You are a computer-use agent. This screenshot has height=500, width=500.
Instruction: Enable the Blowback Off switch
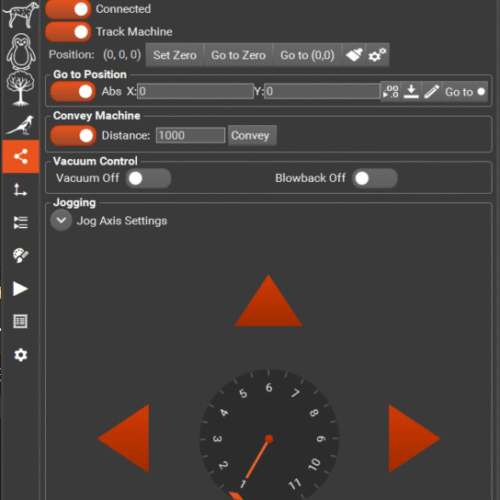pyautogui.click(x=375, y=178)
